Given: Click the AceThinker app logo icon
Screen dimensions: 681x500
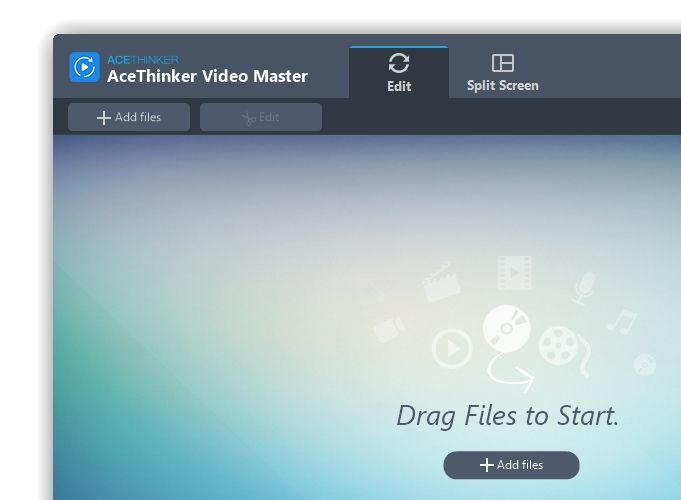Looking at the screenshot, I should point(84,67).
